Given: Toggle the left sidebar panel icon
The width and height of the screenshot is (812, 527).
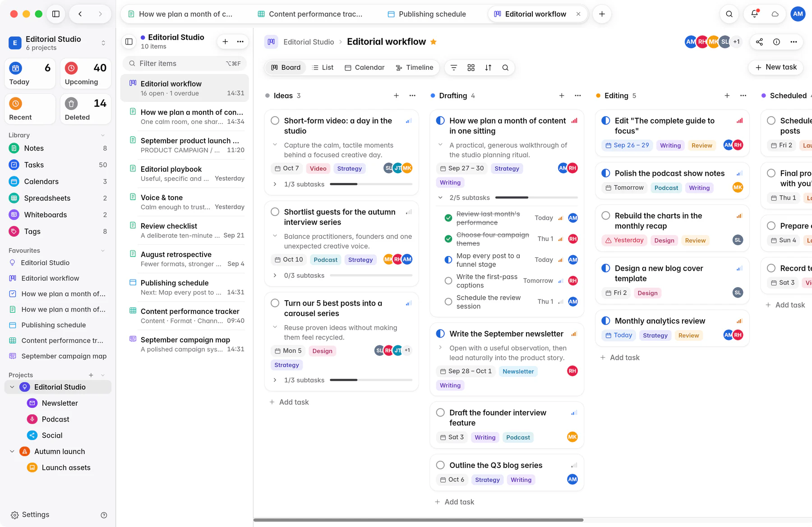Looking at the screenshot, I should click(x=56, y=14).
